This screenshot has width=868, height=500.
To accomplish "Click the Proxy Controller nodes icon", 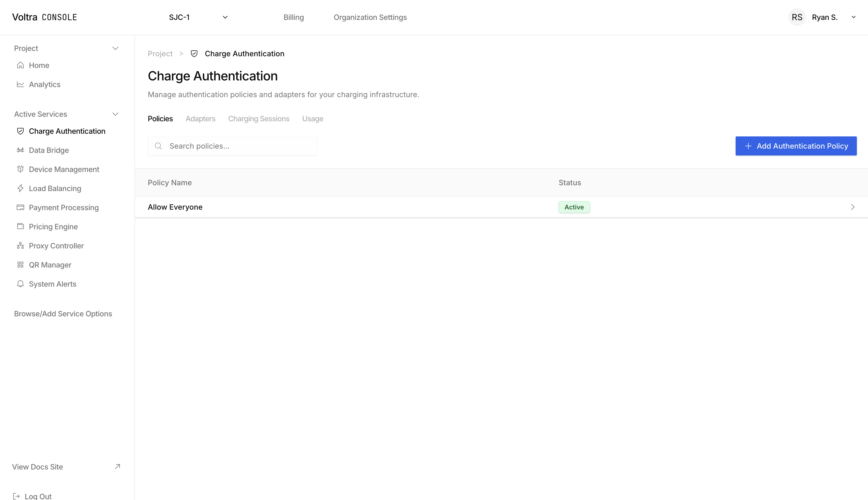I will [20, 245].
